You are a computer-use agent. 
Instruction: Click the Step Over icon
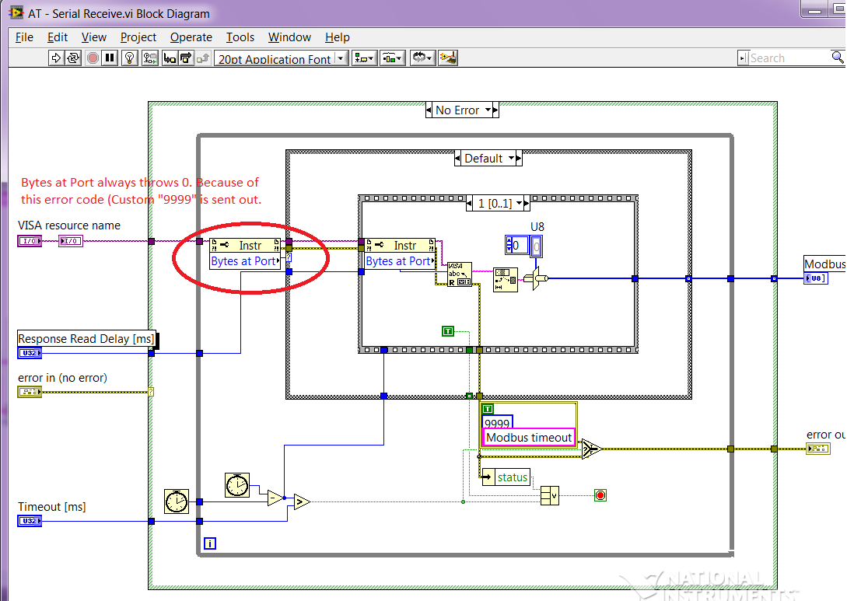click(186, 58)
